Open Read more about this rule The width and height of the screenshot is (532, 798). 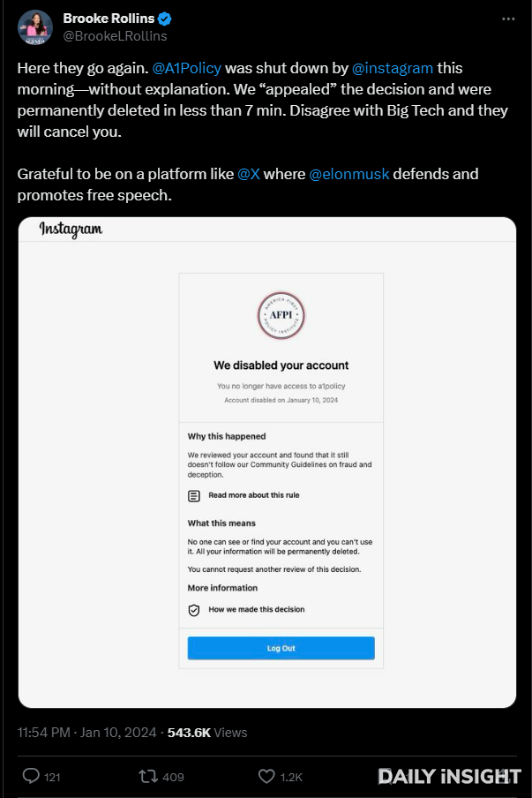point(254,495)
